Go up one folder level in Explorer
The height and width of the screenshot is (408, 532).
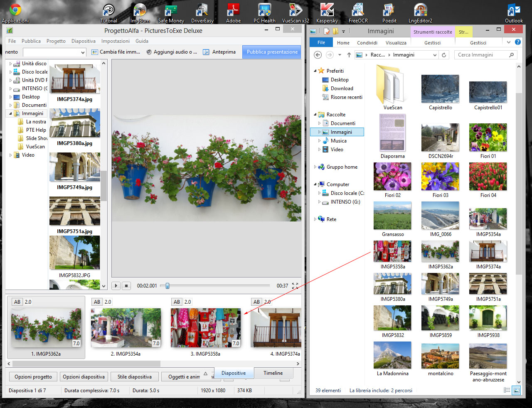pos(349,55)
